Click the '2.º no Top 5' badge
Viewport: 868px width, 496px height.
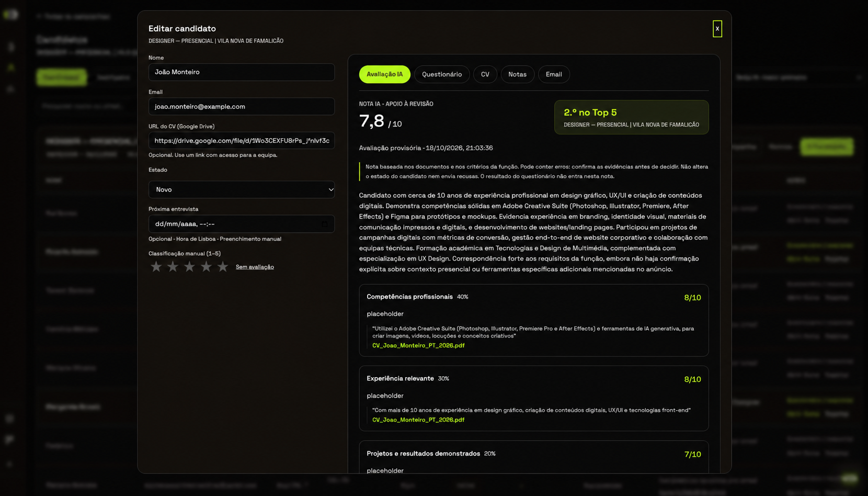tap(631, 117)
